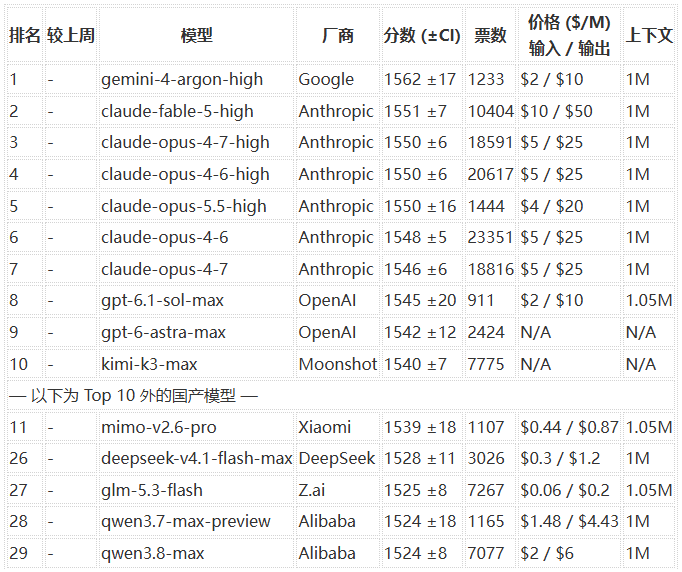Select the votes value 10404
Viewport: 682px width, 572px height.
pyautogui.click(x=491, y=111)
